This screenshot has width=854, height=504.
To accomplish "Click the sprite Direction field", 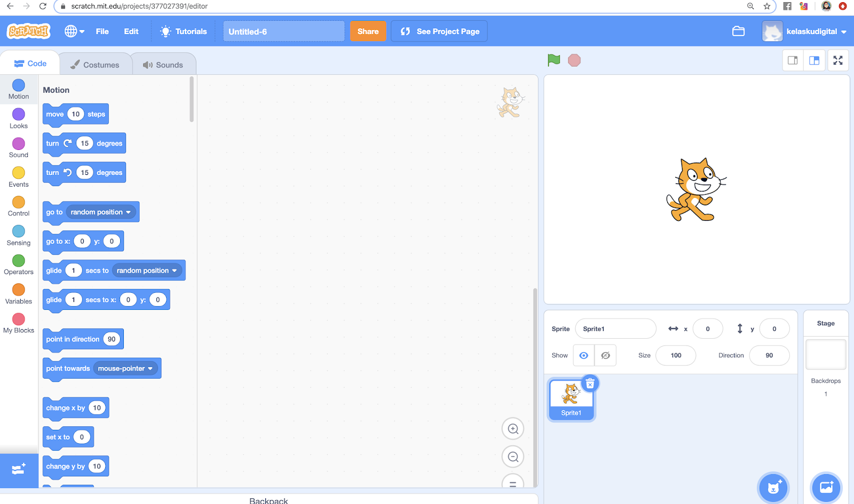I will [769, 355].
